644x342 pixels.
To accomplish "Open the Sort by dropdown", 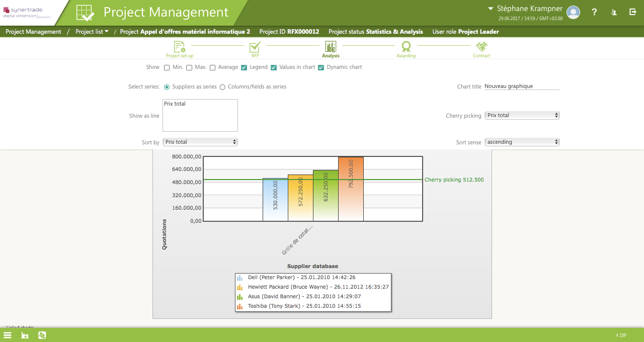I will (200, 141).
